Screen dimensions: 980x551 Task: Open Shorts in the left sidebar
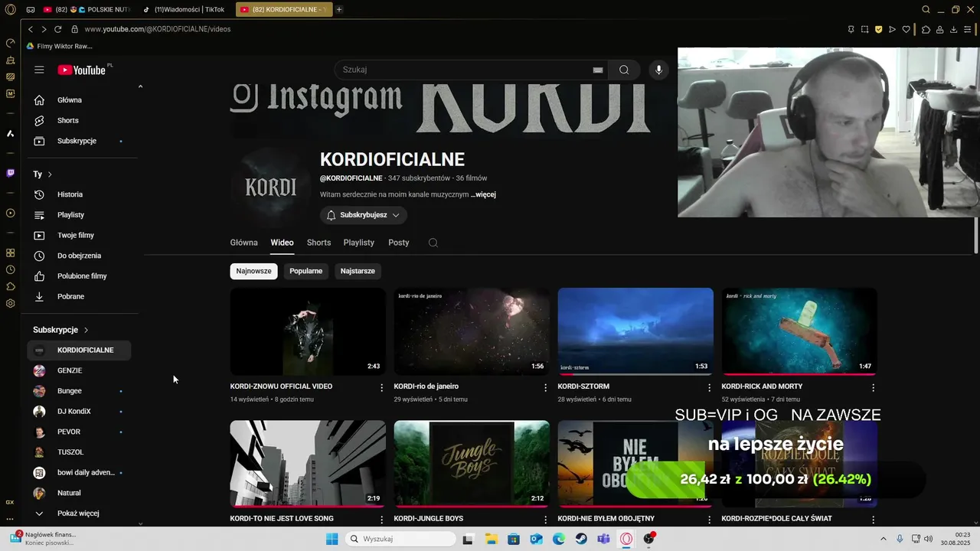(80, 121)
